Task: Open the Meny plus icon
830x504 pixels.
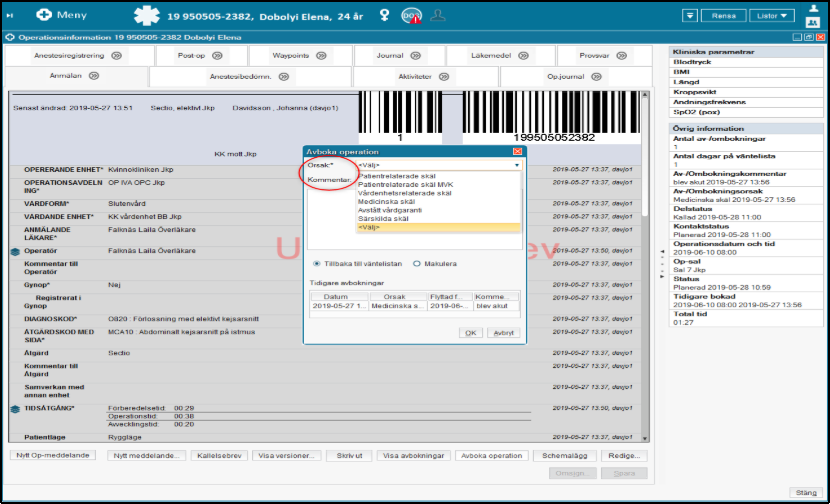Action: [x=43, y=15]
